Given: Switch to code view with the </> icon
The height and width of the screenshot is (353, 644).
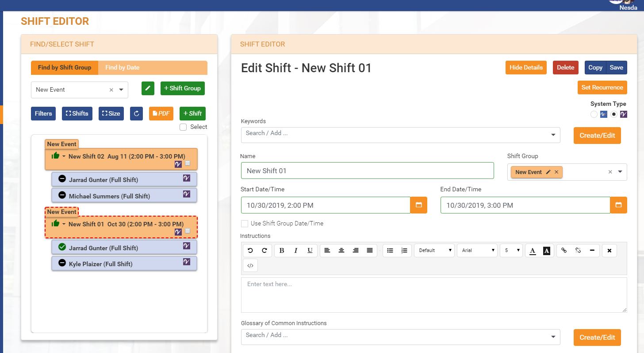Looking at the screenshot, I should [x=250, y=265].
